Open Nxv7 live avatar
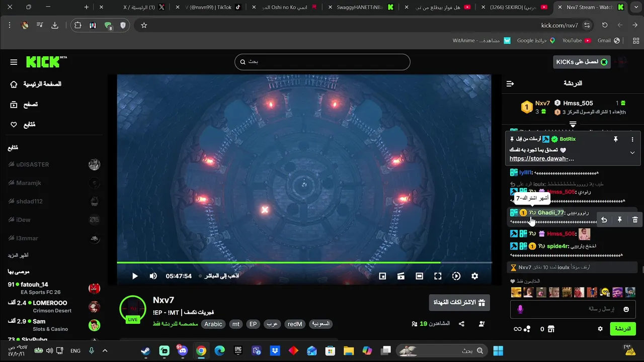Viewport: 644px width, 362px height. point(133,309)
